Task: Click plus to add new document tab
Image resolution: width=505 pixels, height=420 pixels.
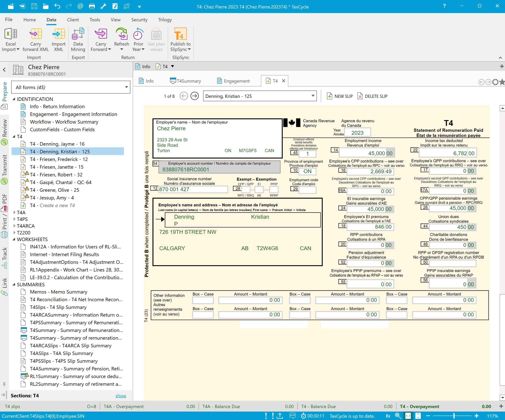Action: pos(502,66)
